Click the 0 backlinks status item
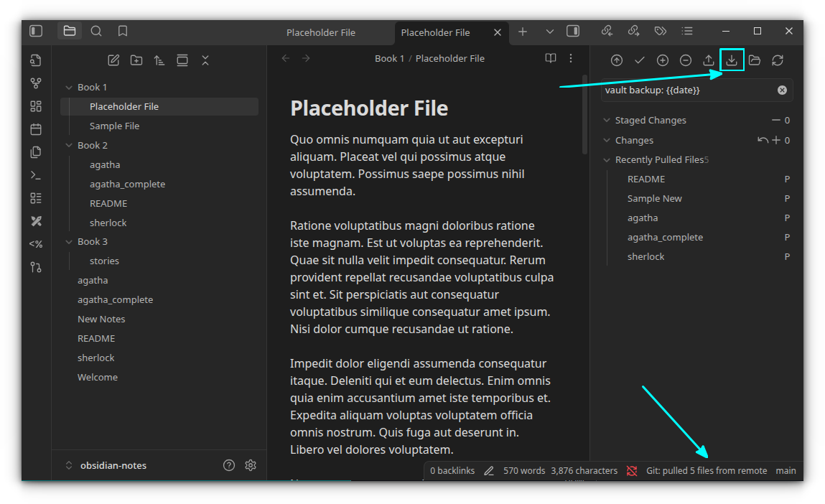825x504 pixels. [452, 471]
